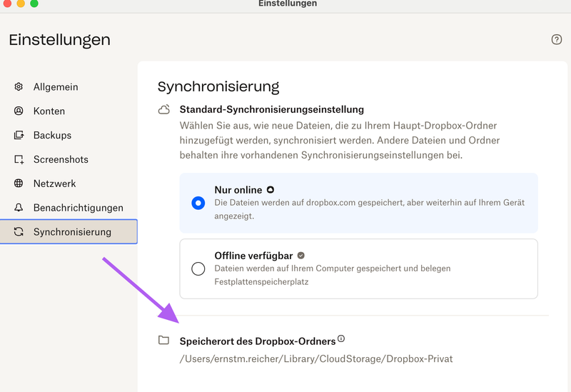571x392 pixels.
Task: Click the Screenshots capture icon
Action: (19, 160)
